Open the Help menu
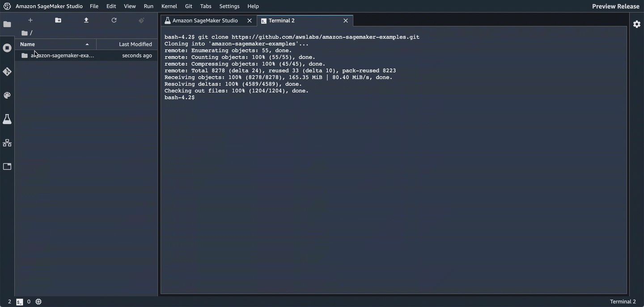The width and height of the screenshot is (644, 307). coord(253,6)
